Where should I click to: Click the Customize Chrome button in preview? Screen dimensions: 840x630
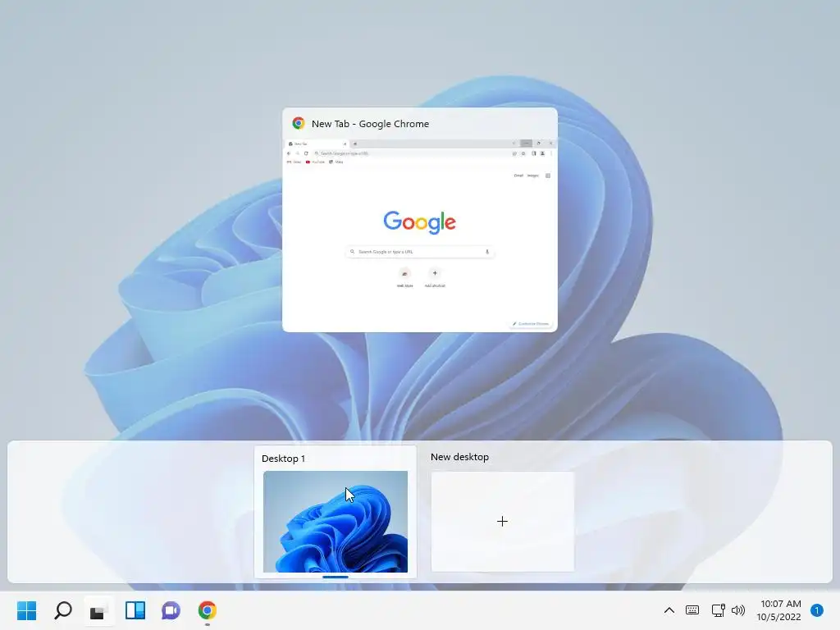[531, 323]
